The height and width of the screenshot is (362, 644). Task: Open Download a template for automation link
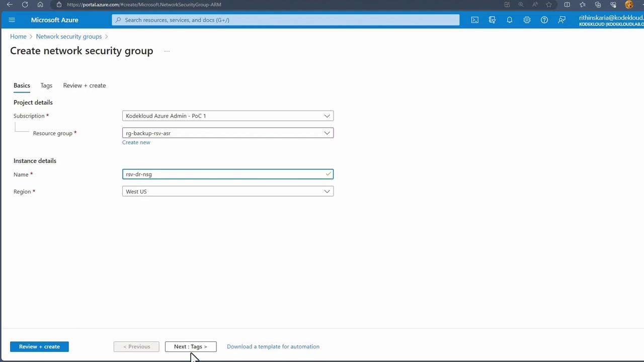[x=273, y=346]
